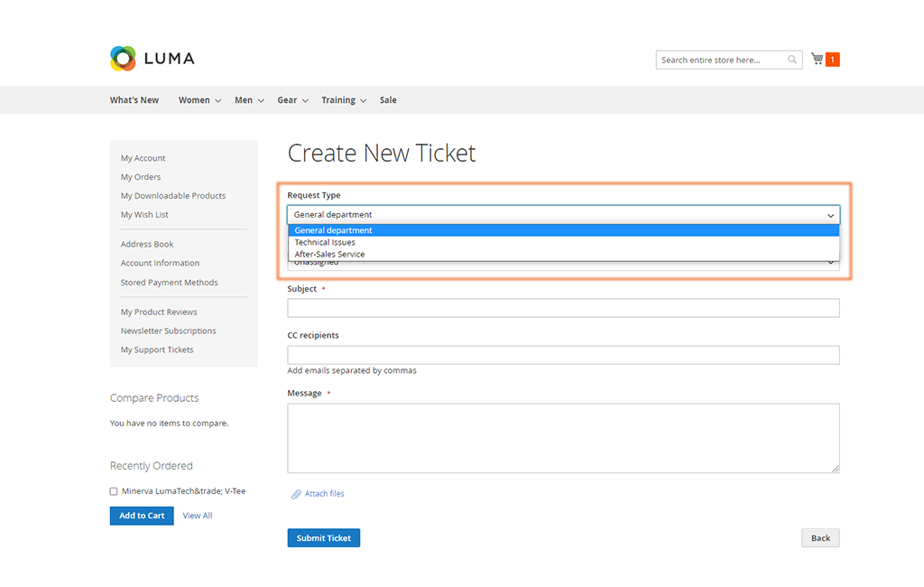The height and width of the screenshot is (587, 924).
Task: Click the Create New Ticket heading
Action: pos(382,154)
